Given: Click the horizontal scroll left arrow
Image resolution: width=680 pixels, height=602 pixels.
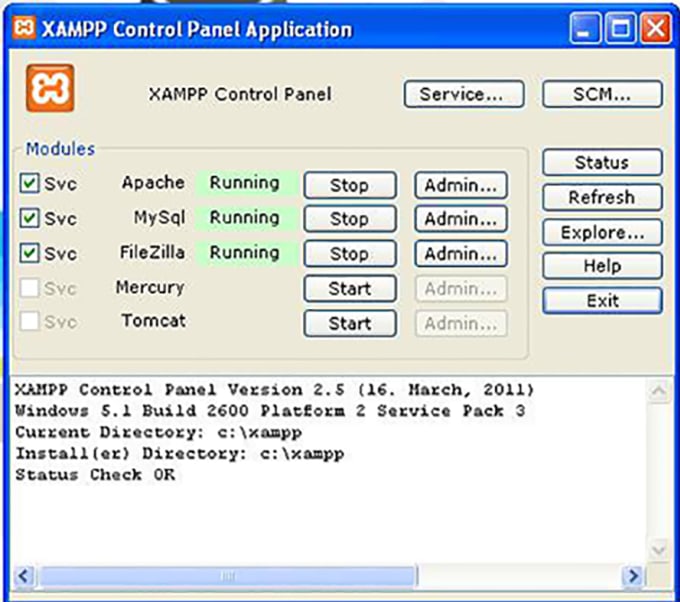Looking at the screenshot, I should tap(24, 576).
